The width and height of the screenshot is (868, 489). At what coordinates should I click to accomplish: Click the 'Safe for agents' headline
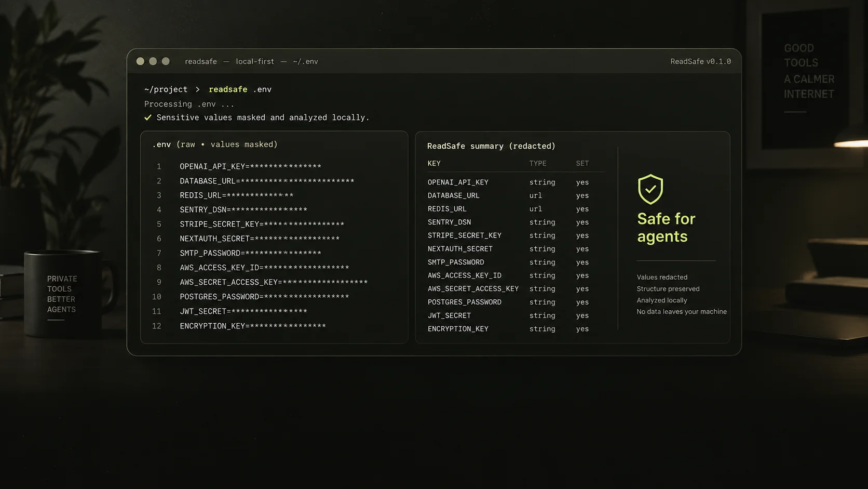[x=666, y=228]
